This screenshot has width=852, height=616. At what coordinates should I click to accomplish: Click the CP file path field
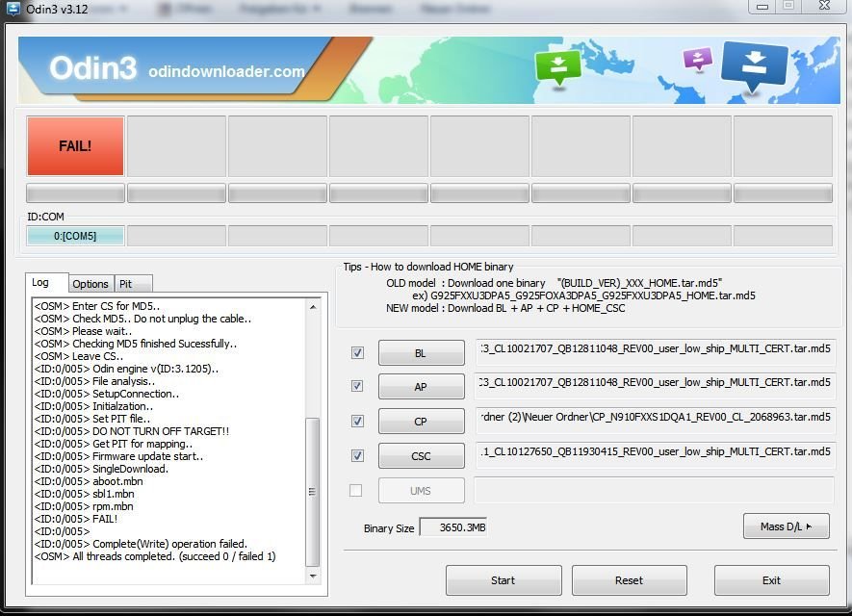pos(655,421)
